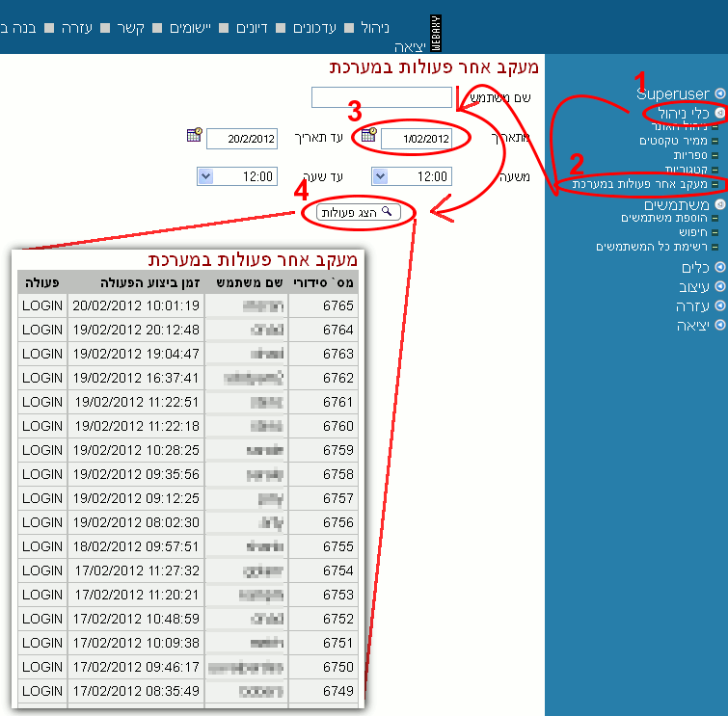Click the שם משתמש username input field
This screenshot has height=716, width=728.
point(381,97)
